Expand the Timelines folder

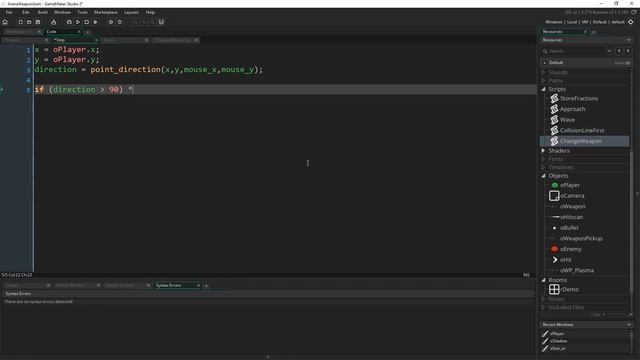tap(543, 167)
